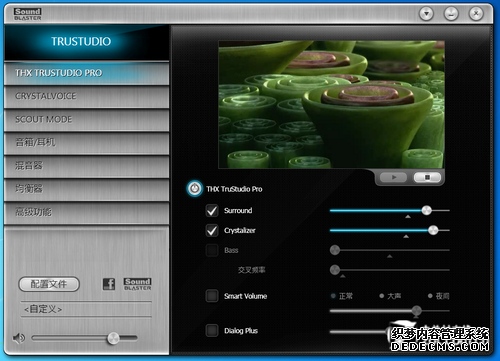Uncheck the Crystalizer option
The height and width of the screenshot is (361, 500).
[x=212, y=230]
